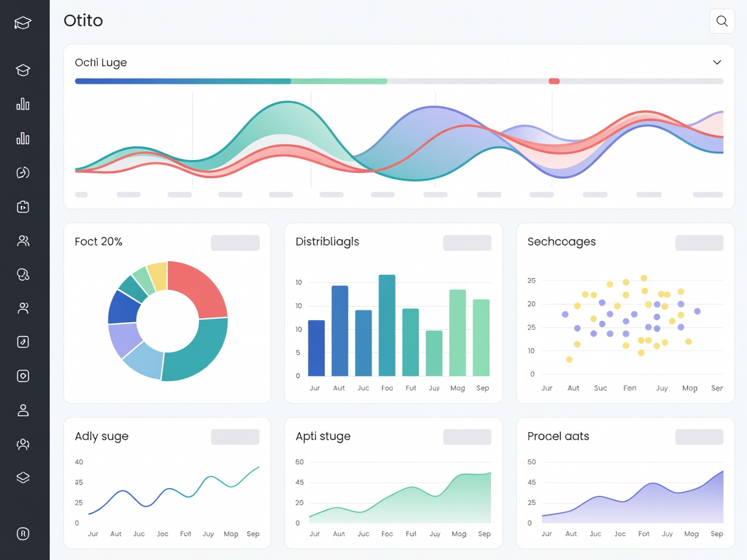Click the graduation cap logo in sidebar
The width and height of the screenshot is (747, 560).
(x=23, y=23)
